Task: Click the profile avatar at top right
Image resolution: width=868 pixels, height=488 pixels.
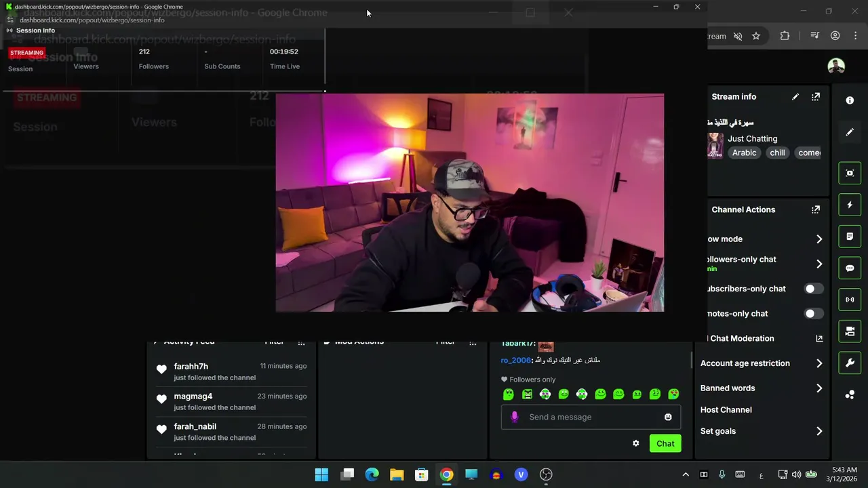Action: pyautogui.click(x=836, y=66)
